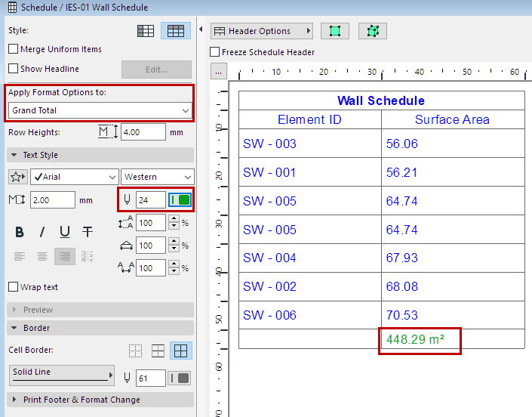532x417 pixels.
Task: Click the disabled Edit... button
Action: click(x=156, y=69)
